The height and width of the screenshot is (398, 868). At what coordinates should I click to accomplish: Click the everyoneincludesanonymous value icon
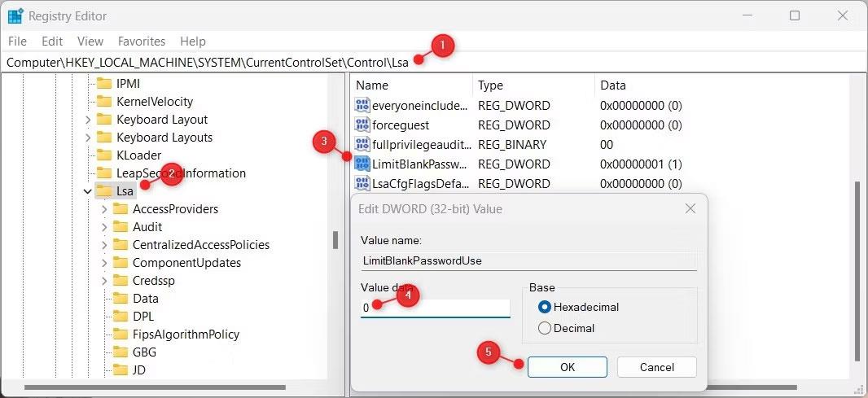362,105
